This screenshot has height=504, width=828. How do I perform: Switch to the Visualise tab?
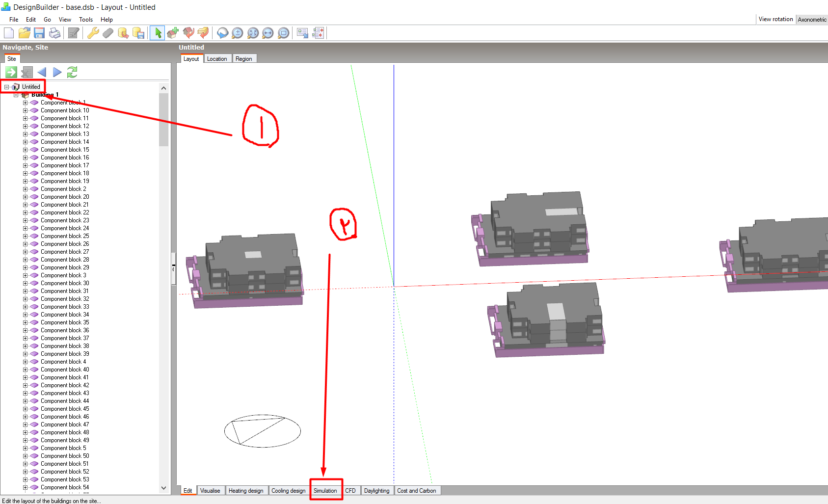click(210, 491)
